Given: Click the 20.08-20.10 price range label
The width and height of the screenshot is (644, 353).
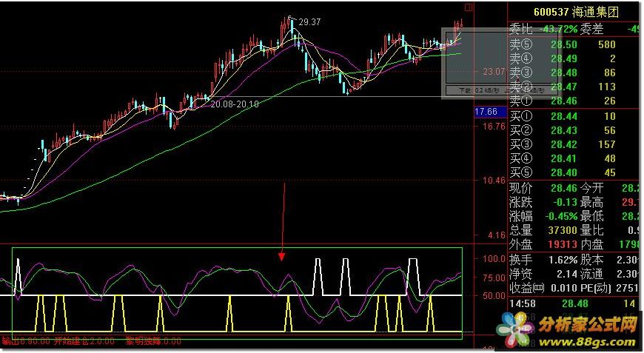Looking at the screenshot, I should coord(235,104).
